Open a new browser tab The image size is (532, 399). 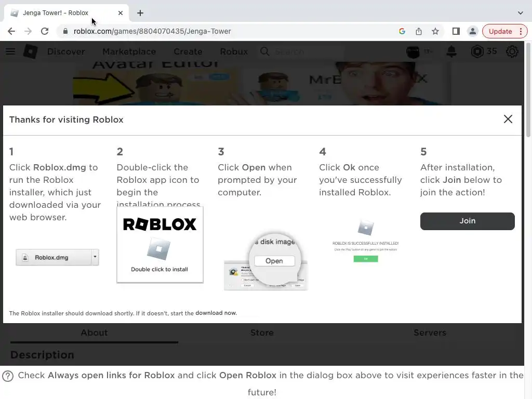[x=140, y=13]
